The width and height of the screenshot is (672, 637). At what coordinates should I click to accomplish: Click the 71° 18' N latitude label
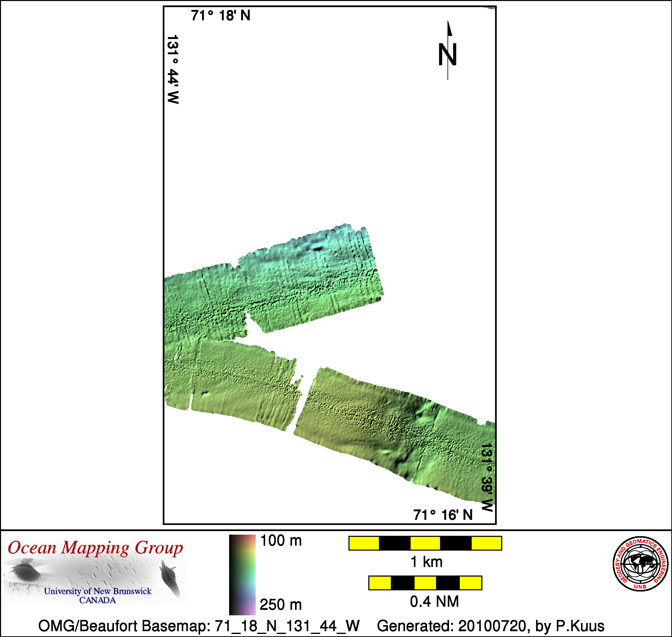221,16
